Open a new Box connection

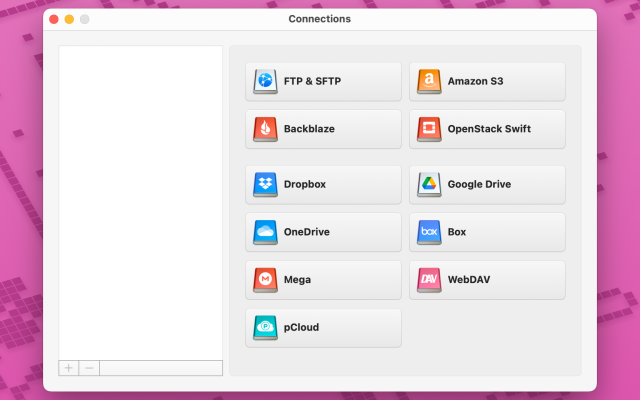487,232
